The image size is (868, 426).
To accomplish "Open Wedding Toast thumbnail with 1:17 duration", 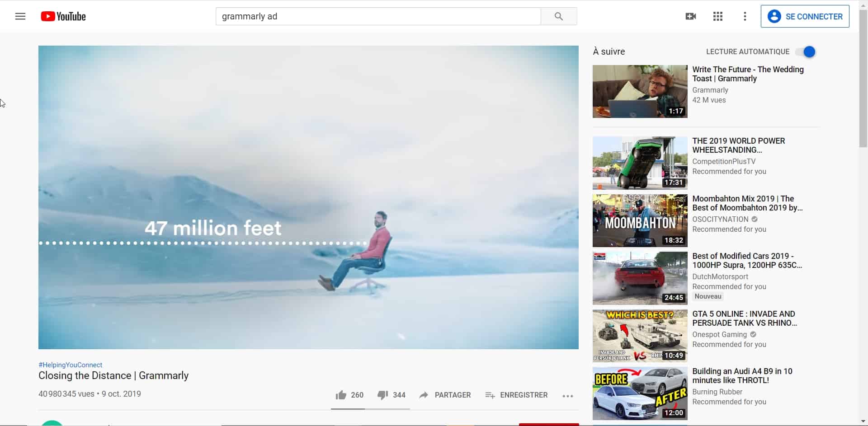I will click(640, 92).
